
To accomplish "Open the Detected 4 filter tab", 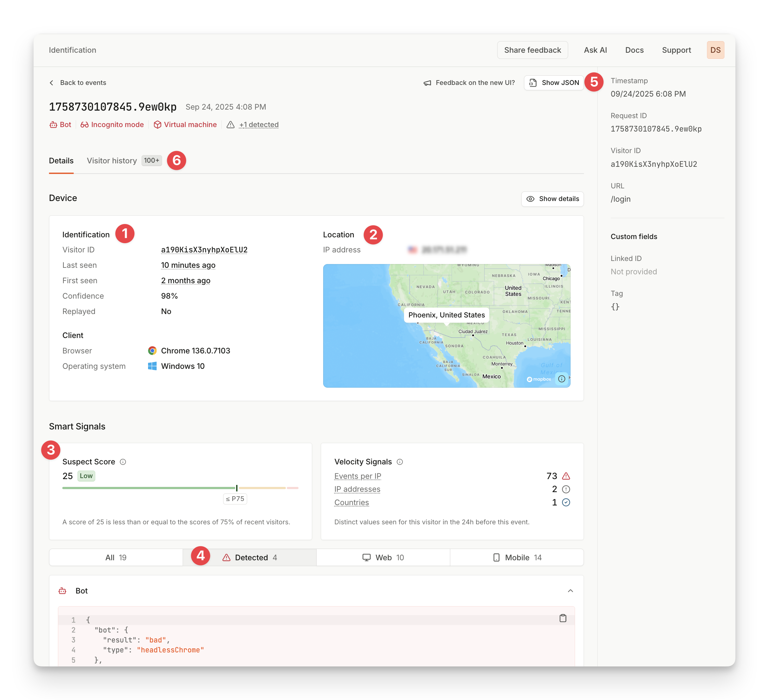I will click(x=250, y=557).
